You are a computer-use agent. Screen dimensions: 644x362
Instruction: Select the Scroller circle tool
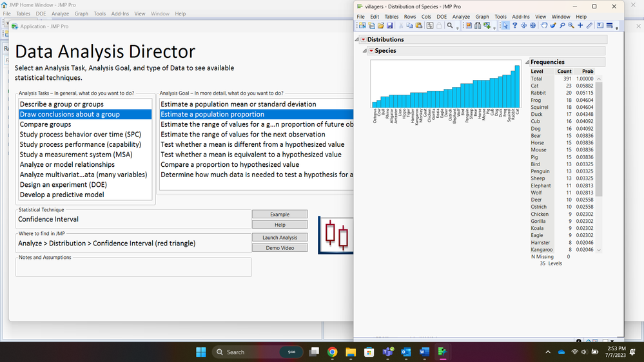532,26
